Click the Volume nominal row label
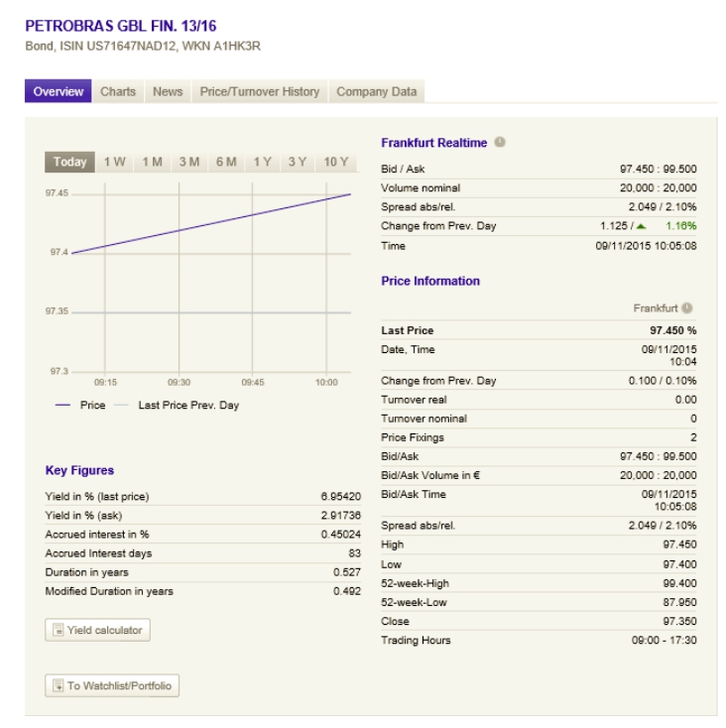Viewport: 726px width, 728px height. [421, 188]
